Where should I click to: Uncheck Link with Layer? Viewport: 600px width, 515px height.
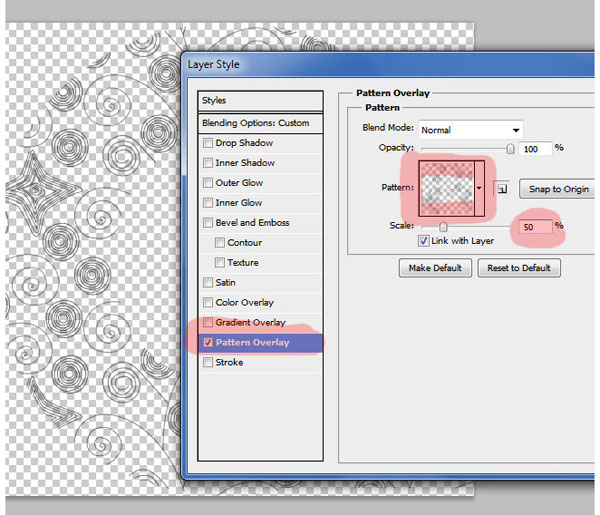click(424, 241)
